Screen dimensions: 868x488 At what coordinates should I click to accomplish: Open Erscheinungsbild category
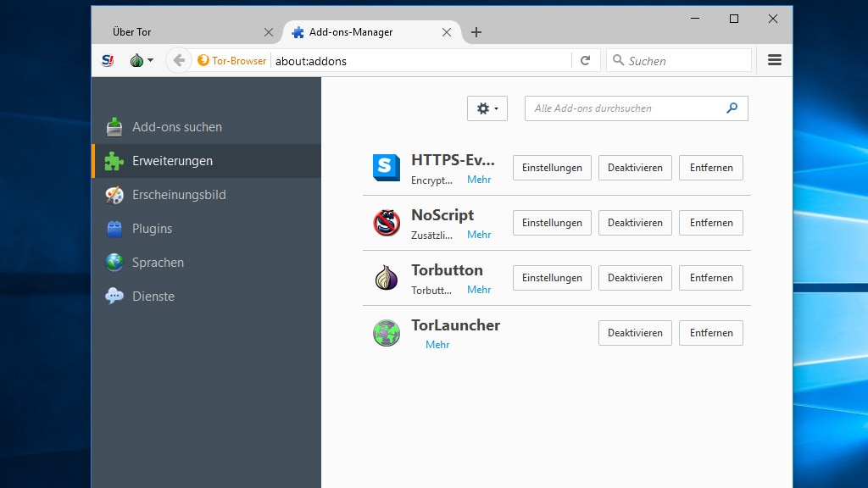click(x=207, y=195)
